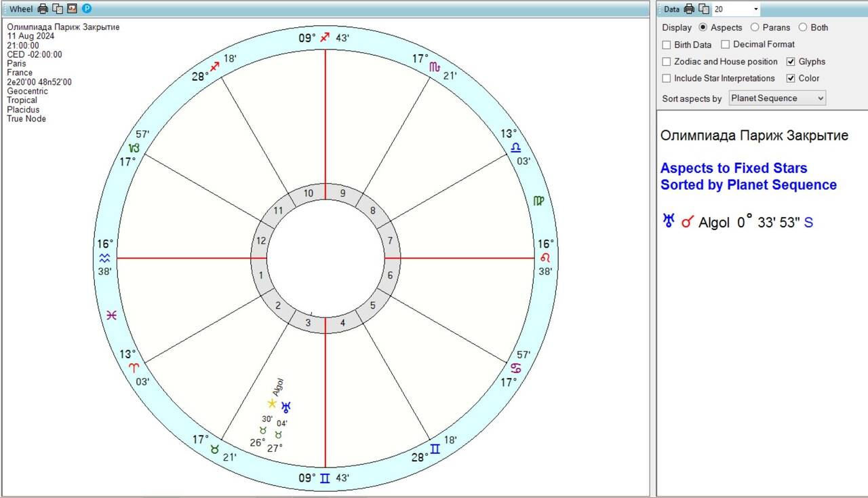Copy the wheel chart to clipboard

click(58, 9)
